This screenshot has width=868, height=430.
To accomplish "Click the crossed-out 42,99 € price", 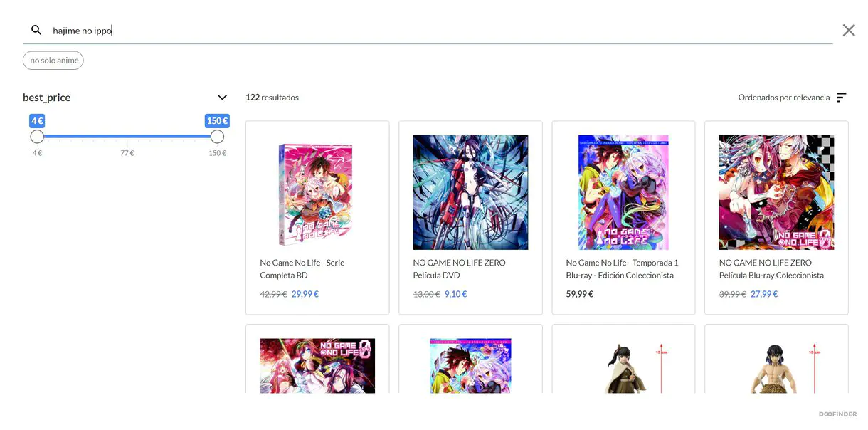I will coord(274,294).
